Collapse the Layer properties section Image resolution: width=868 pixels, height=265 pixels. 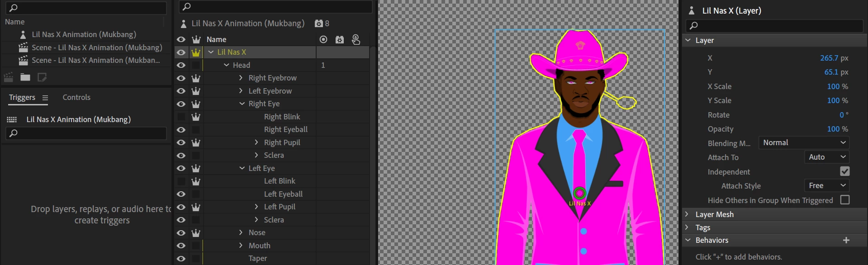pos(688,40)
